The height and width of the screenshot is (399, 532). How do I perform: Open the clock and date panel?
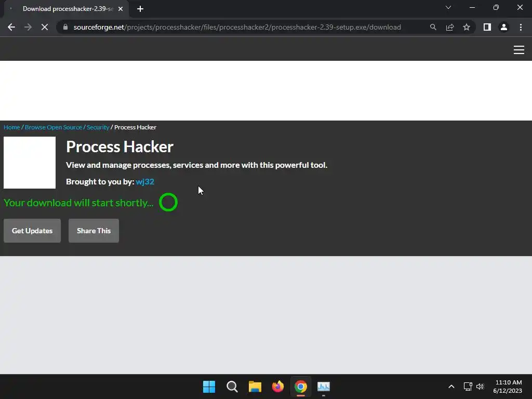point(508,387)
